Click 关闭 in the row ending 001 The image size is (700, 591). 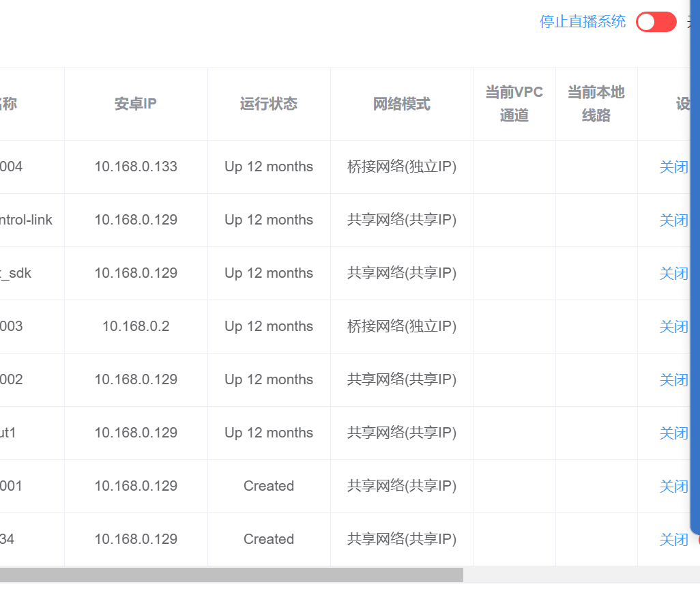pyautogui.click(x=673, y=487)
